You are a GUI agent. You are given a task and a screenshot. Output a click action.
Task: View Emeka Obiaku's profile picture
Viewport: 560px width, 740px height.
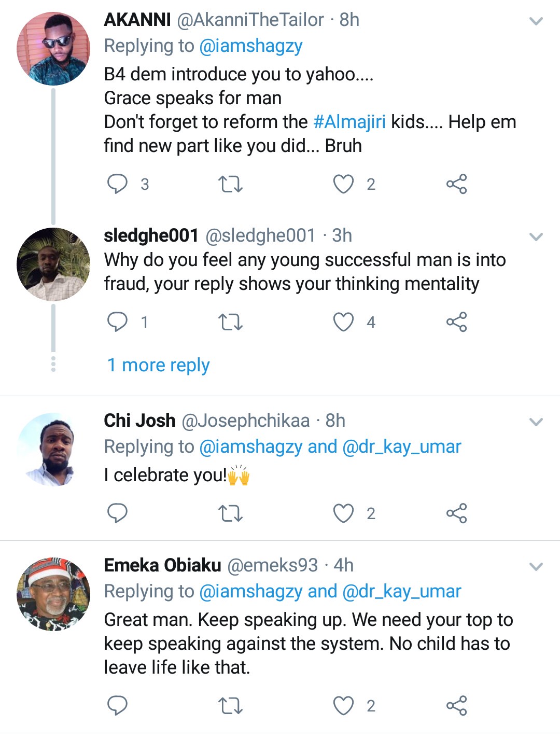coord(53,594)
